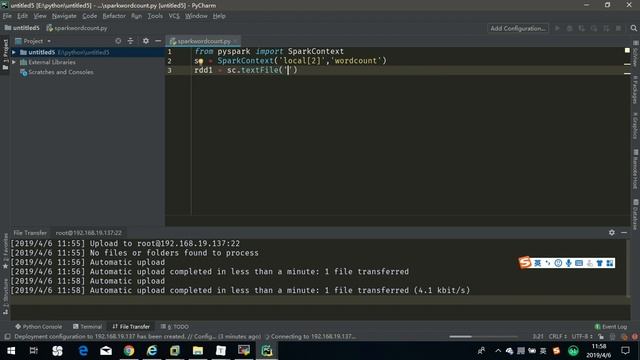The image size is (640, 360).
Task: Expand the External Libraries node
Action: point(14,62)
